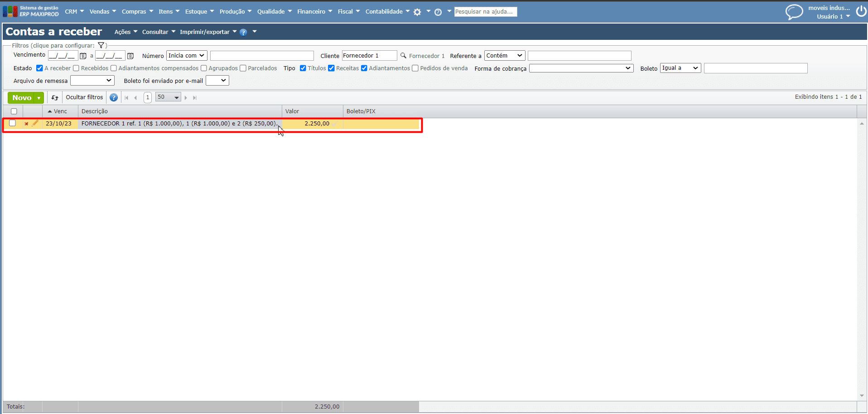The height and width of the screenshot is (414, 868).
Task: Go to the previous page of results
Action: click(135, 97)
